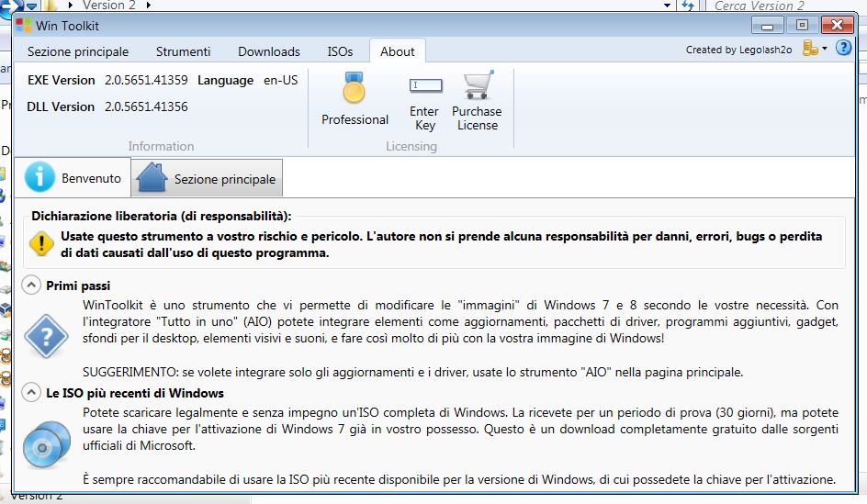Click the Win Toolkit title bar logo

click(24, 25)
